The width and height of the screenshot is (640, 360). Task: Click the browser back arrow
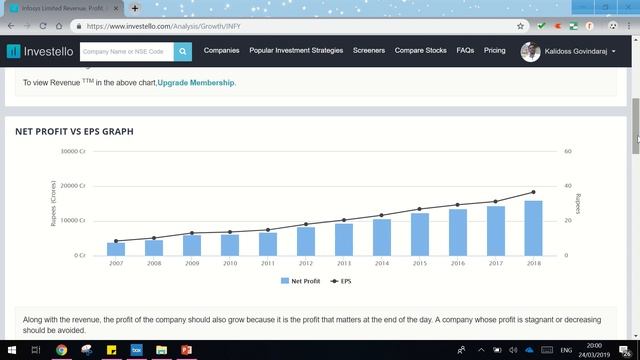tap(11, 26)
